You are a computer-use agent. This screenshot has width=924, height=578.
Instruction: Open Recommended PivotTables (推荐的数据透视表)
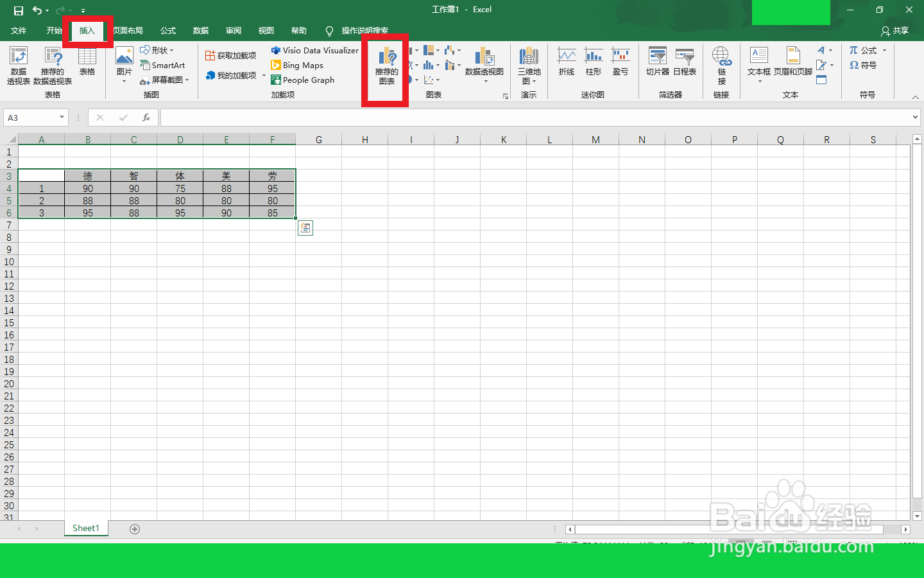53,66
